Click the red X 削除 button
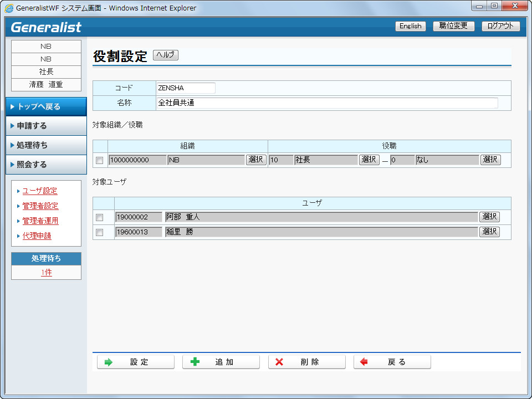The width and height of the screenshot is (532, 399). coord(307,362)
